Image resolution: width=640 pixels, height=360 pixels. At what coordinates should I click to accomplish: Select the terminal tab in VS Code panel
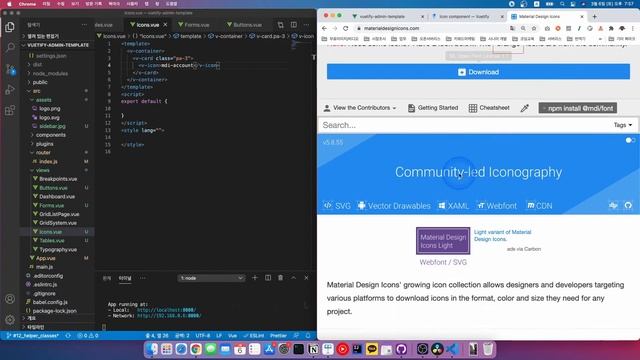[125, 278]
